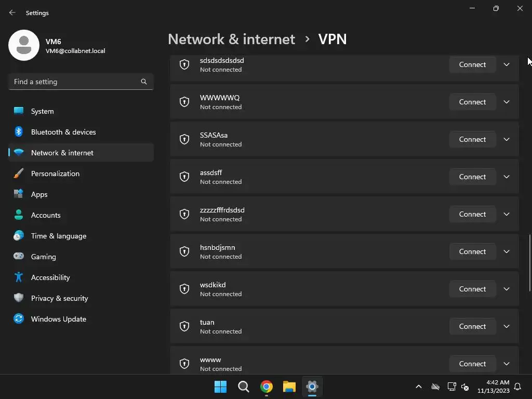Click the Bluetooth & devices icon
Viewport: 532px width, 399px height.
click(19, 132)
